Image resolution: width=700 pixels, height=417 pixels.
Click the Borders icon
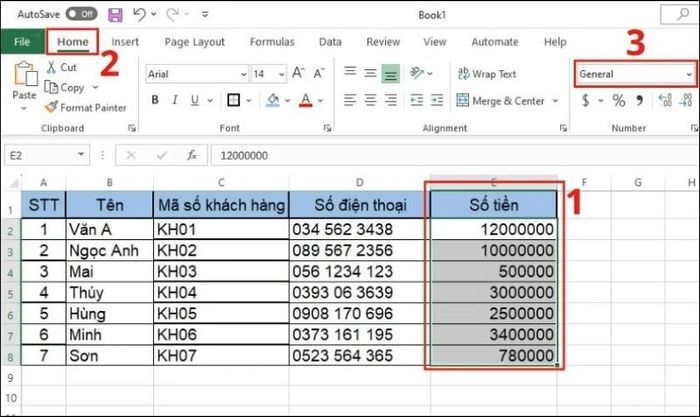click(x=233, y=100)
